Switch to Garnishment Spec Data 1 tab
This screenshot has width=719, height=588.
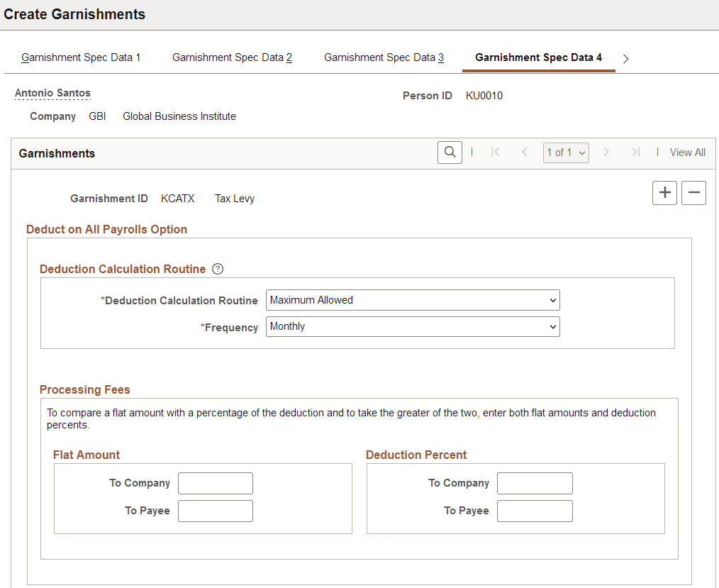[x=80, y=58]
